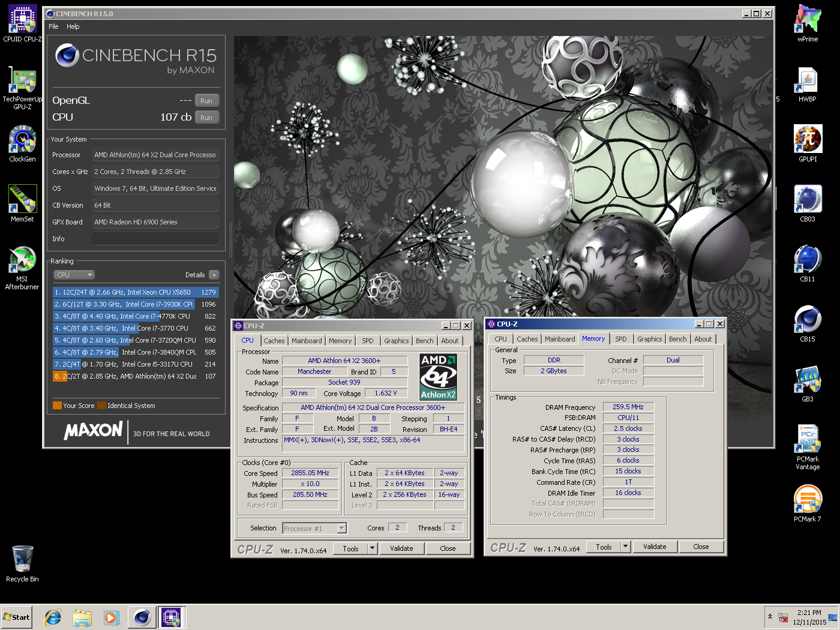This screenshot has width=840, height=630.
Task: Open Memory tab in left CPU-Z window
Action: click(340, 341)
